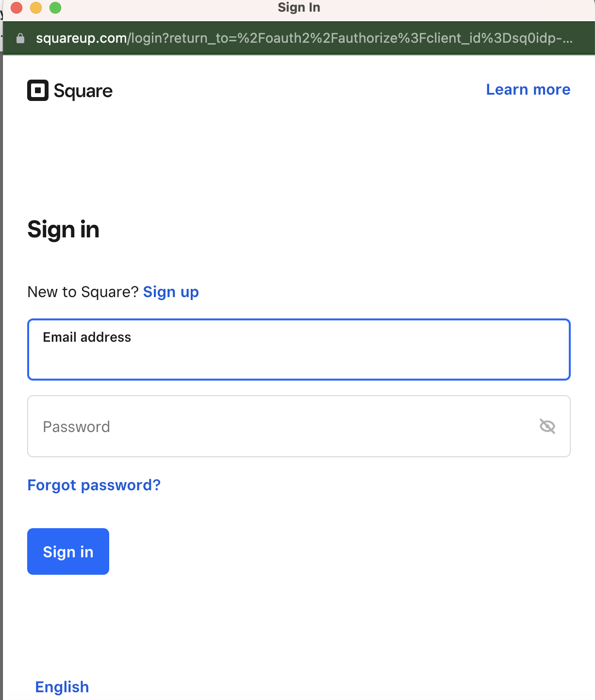
Task: Toggle password visibility eye icon
Action: [547, 426]
